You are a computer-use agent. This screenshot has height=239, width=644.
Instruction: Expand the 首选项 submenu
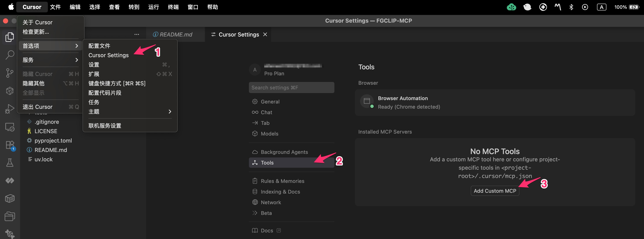50,46
